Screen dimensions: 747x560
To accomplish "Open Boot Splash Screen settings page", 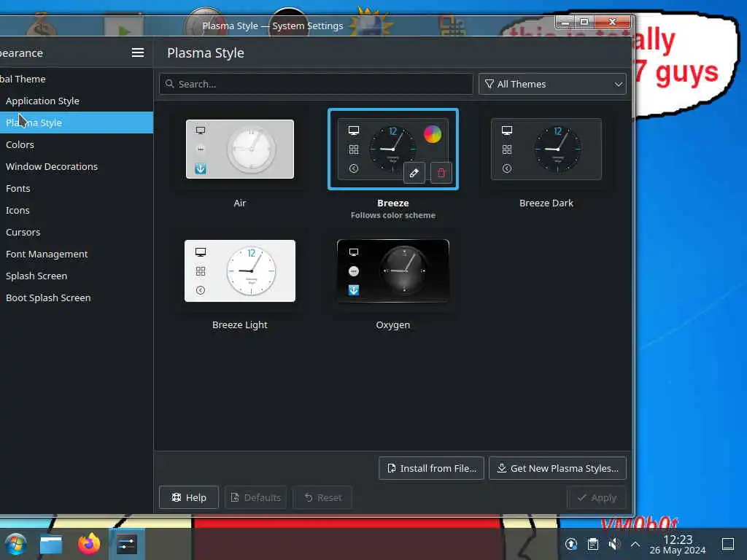I will [76, 298].
